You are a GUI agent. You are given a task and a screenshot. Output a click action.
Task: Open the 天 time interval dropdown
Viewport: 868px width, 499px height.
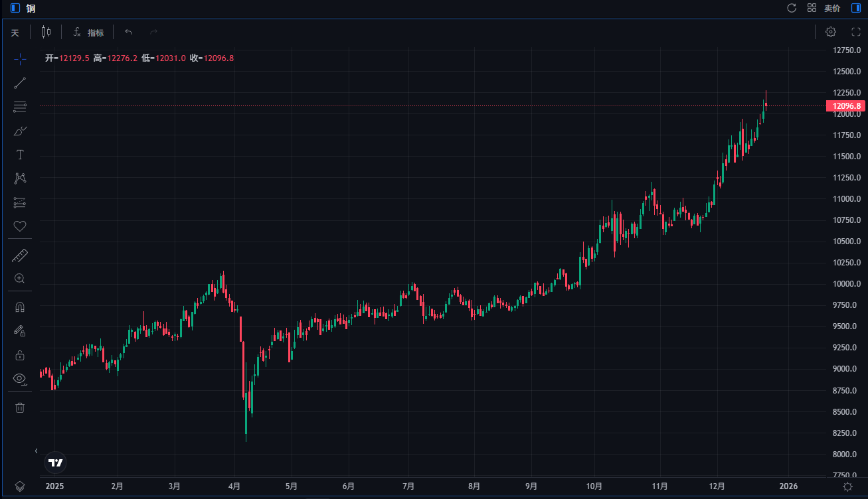point(15,33)
